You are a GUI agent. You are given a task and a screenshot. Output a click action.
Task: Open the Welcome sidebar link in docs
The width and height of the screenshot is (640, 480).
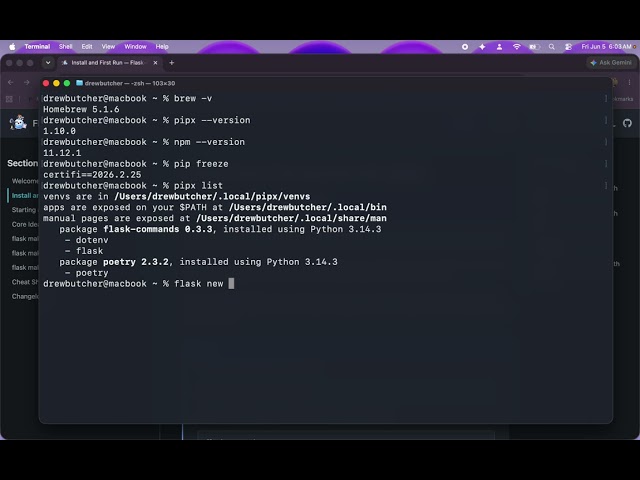[25, 181]
